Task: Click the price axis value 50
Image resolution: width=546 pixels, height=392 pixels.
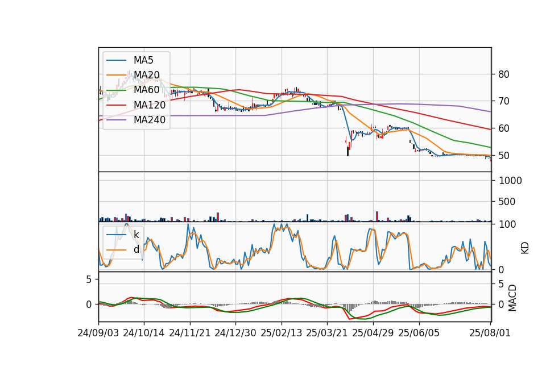Action: (x=504, y=156)
